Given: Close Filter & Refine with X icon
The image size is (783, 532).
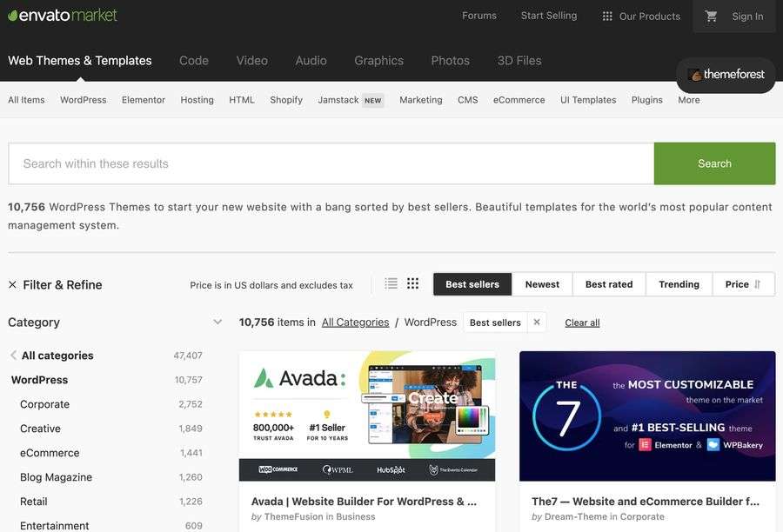Looking at the screenshot, I should pos(12,284).
